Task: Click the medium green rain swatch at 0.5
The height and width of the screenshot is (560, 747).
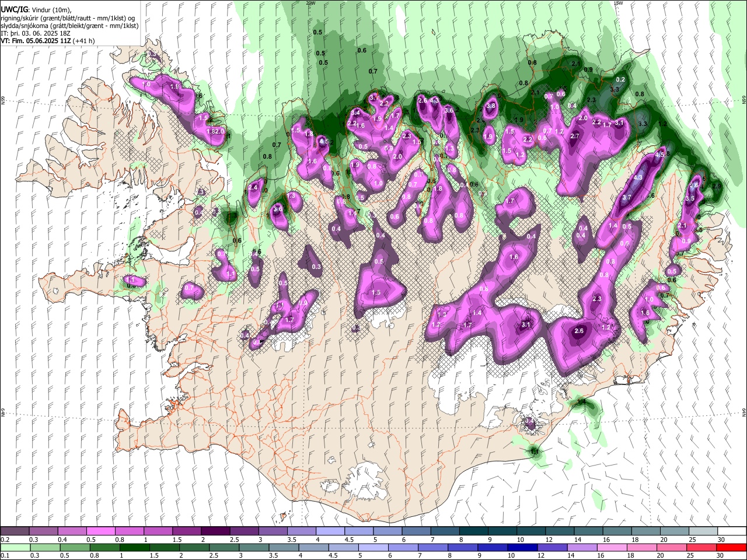Action: pyautogui.click(x=74, y=547)
